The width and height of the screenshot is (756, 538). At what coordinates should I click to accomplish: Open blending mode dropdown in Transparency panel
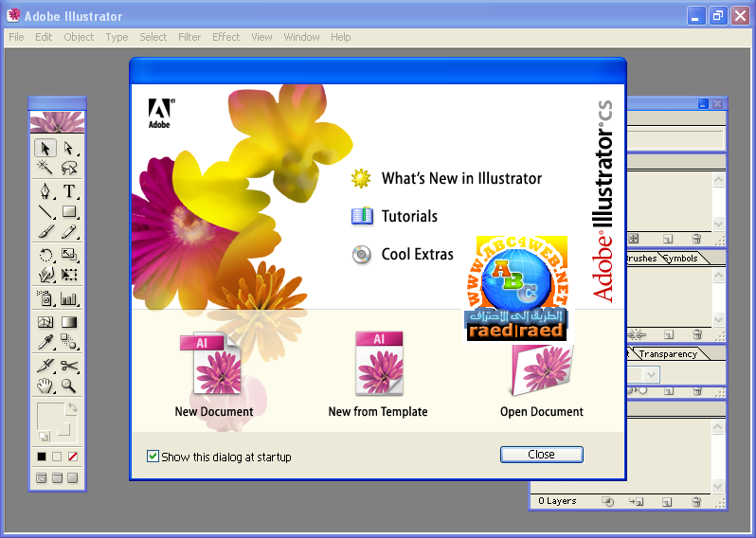[652, 374]
